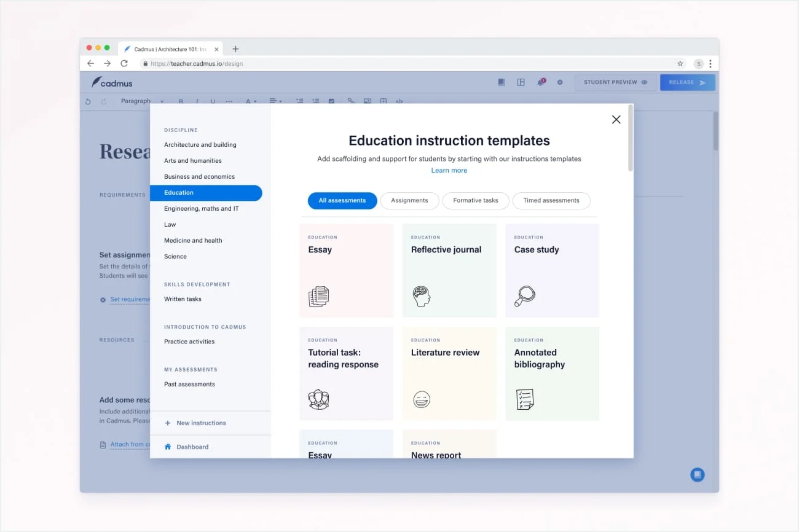Click New instructions in the sidebar
The height and width of the screenshot is (532, 799).
pyautogui.click(x=201, y=423)
